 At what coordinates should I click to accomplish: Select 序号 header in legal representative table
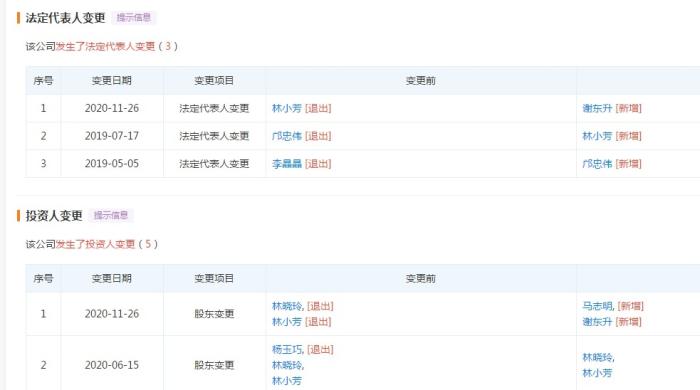(x=43, y=81)
